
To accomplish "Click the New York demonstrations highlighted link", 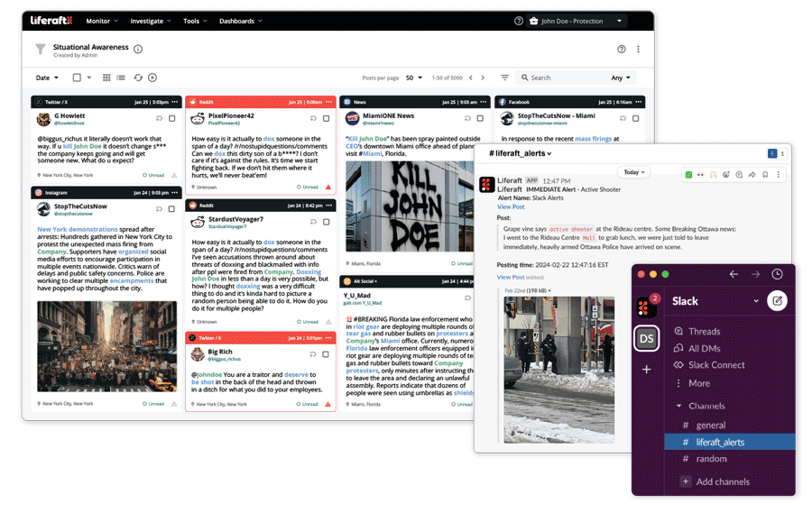I will [78, 229].
